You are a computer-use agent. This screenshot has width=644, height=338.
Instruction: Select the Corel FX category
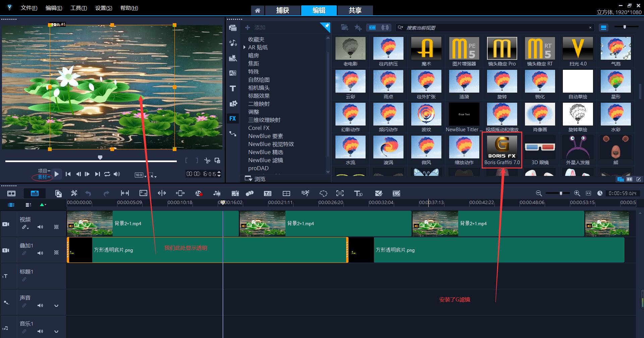259,128
